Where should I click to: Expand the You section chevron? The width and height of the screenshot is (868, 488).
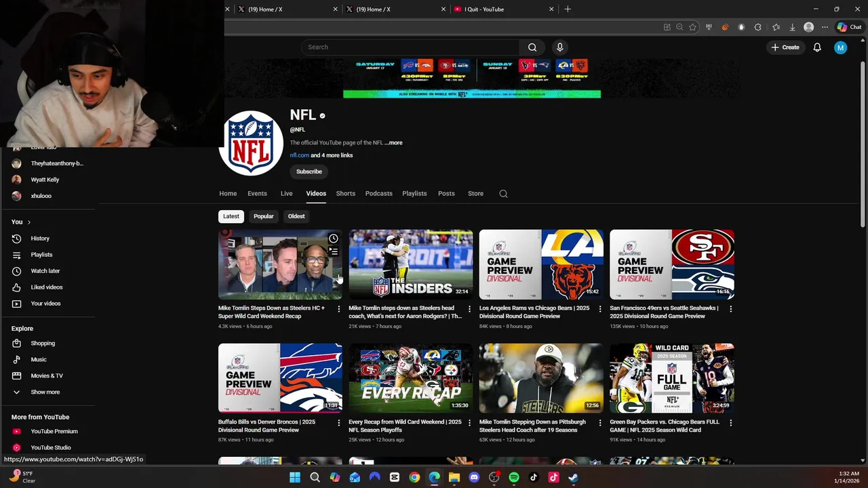(x=28, y=222)
